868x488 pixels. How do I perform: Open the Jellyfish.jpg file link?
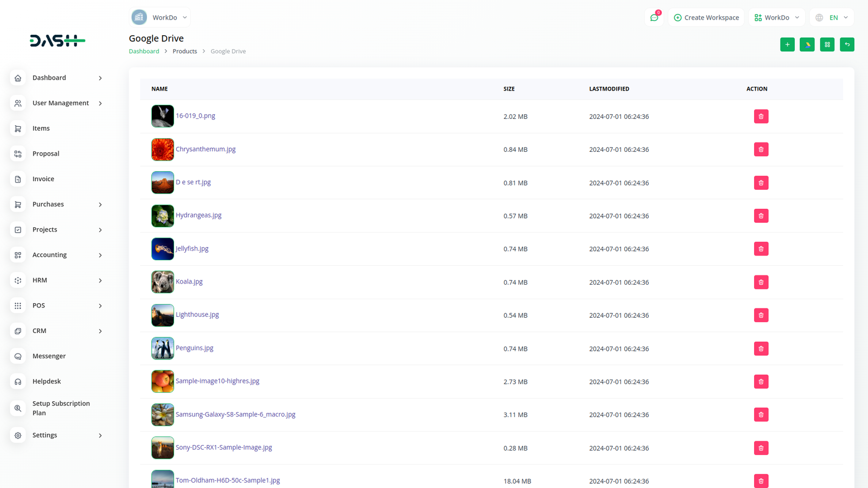pyautogui.click(x=192, y=248)
